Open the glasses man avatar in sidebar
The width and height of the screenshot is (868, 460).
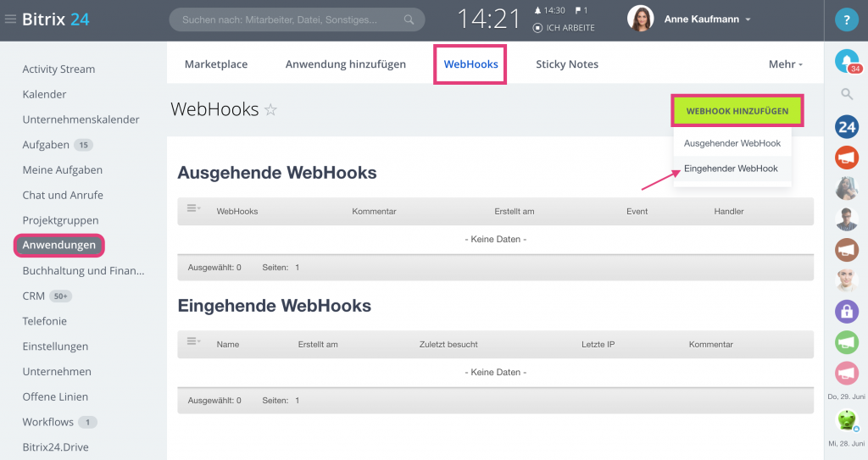(x=847, y=219)
